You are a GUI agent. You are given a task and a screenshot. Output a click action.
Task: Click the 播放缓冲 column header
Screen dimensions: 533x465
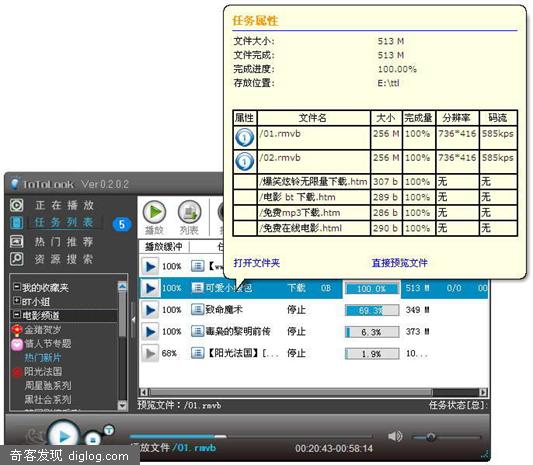[164, 247]
